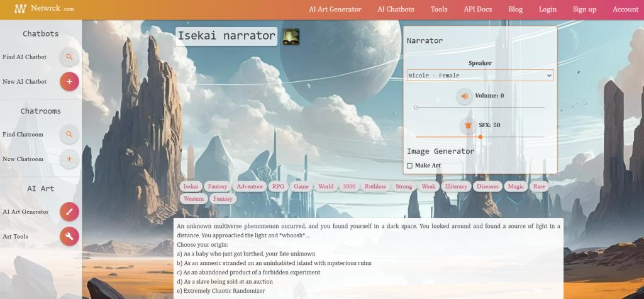Select the Ruthless tag
The height and width of the screenshot is (299, 644).
tap(375, 186)
